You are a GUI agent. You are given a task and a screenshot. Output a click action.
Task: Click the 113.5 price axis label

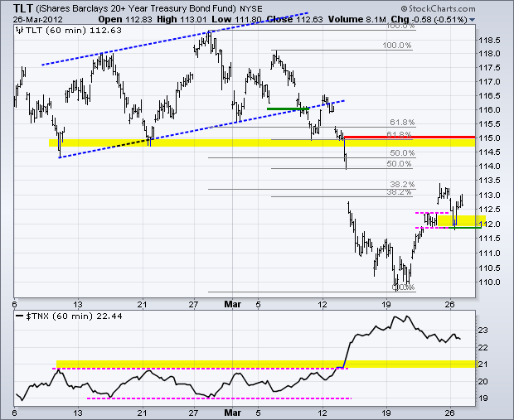(489, 181)
